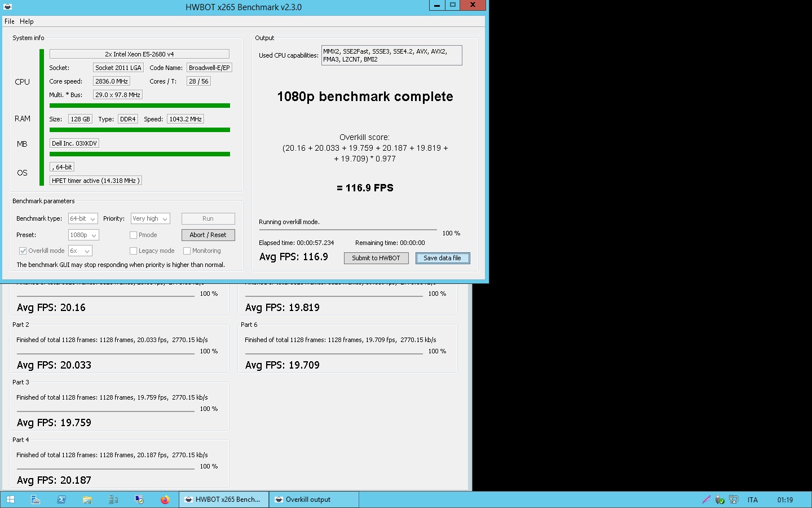
Task: Click the purple feather tray icon
Action: [x=706, y=500]
